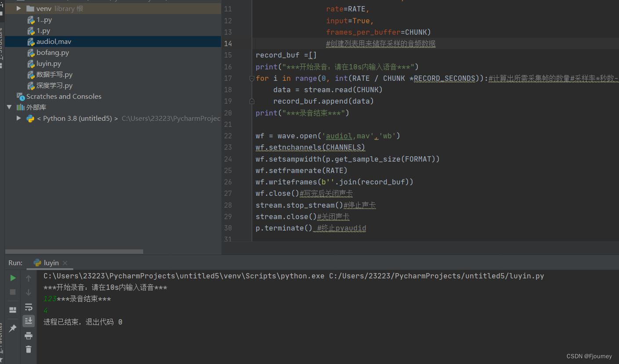Click '进程已结束，退出代码 0' console line
The height and width of the screenshot is (364, 619).
(x=83, y=322)
